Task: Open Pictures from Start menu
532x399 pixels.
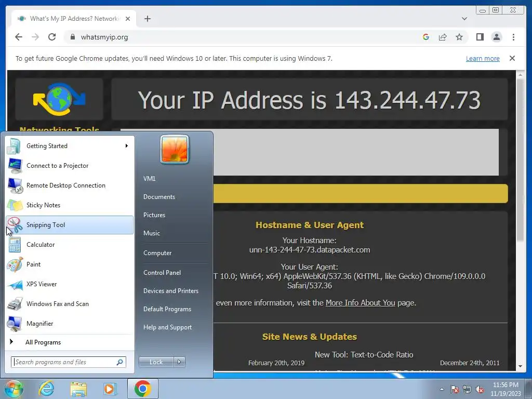Action: point(154,215)
